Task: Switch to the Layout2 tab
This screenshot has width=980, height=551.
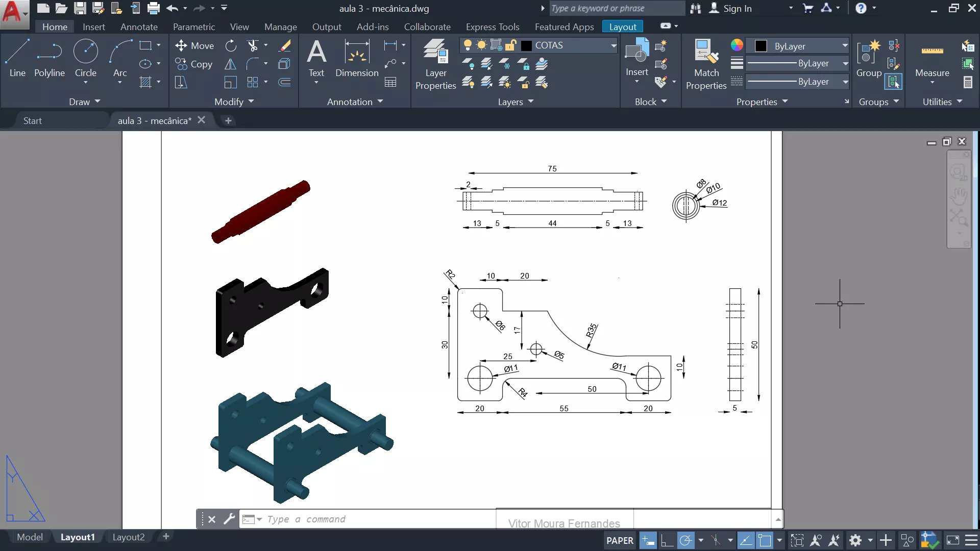Action: click(129, 537)
